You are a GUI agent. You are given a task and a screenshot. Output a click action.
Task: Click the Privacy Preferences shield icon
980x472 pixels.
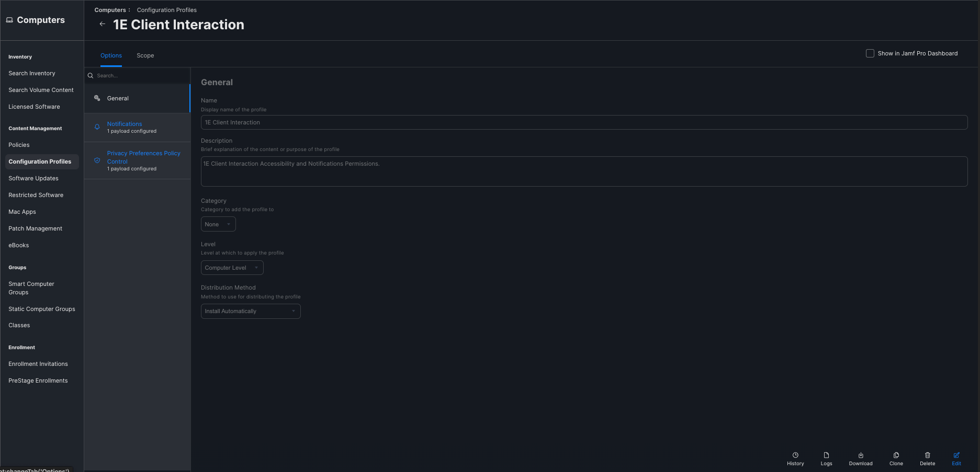[x=97, y=160]
